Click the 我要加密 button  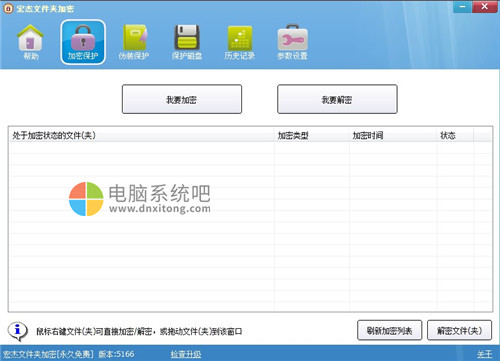pos(182,99)
